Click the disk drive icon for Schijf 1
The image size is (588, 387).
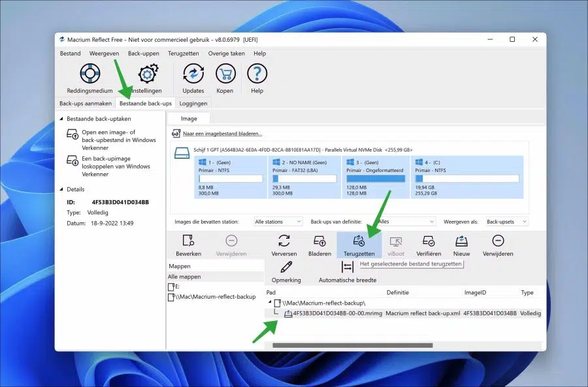click(x=182, y=153)
